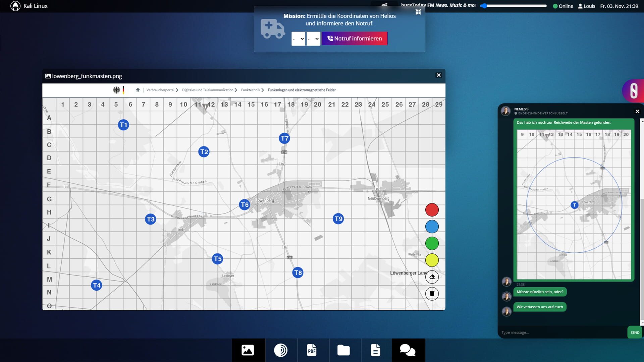The width and height of the screenshot is (644, 362).
Task: Open the second coordinate dropdown in the mission panel
Action: point(313,39)
